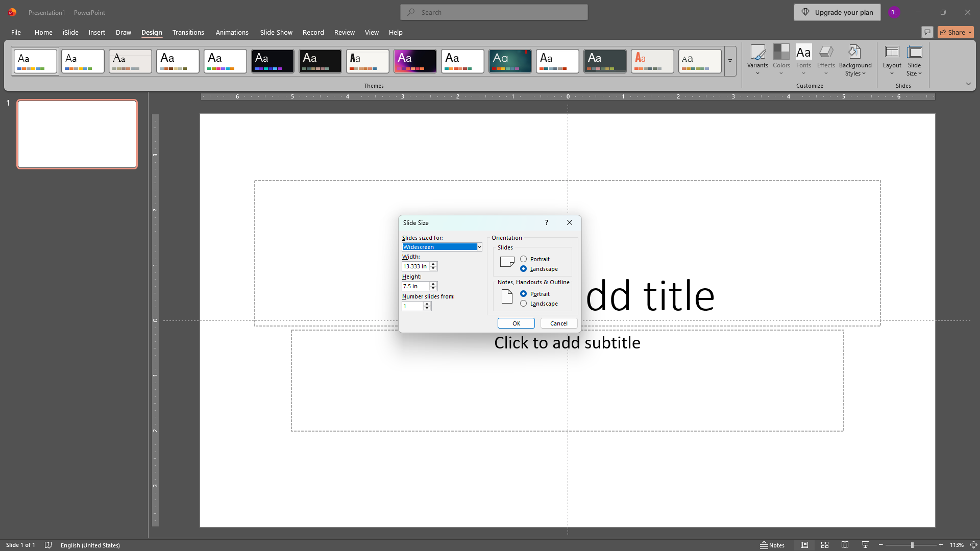Open Reading View from status bar
This screenshot has height=551, width=980.
pos(845,545)
